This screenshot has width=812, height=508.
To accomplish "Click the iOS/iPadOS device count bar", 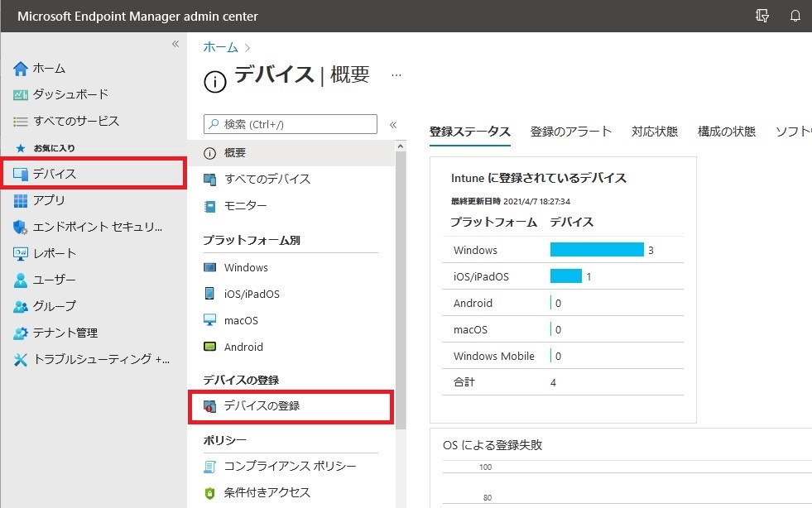I will [x=565, y=276].
